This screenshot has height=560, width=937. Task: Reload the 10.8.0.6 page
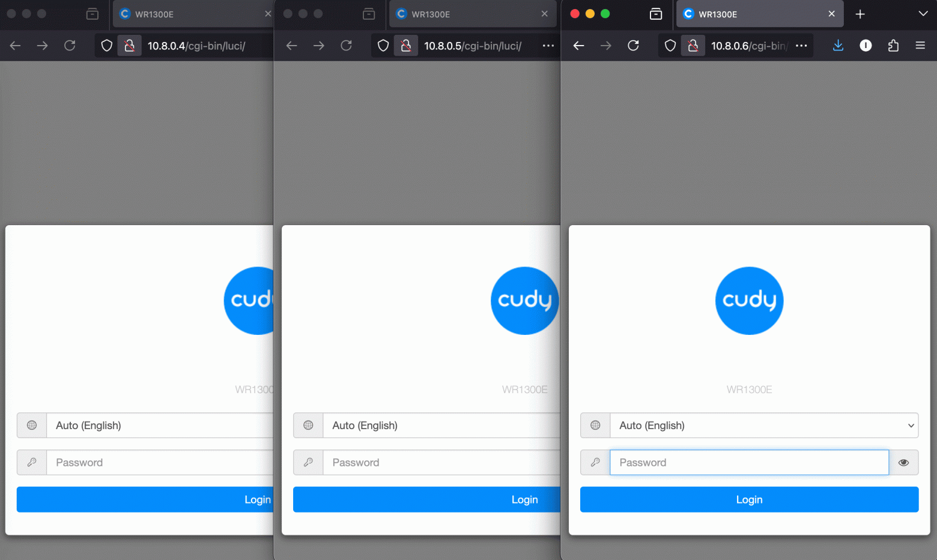coord(633,46)
